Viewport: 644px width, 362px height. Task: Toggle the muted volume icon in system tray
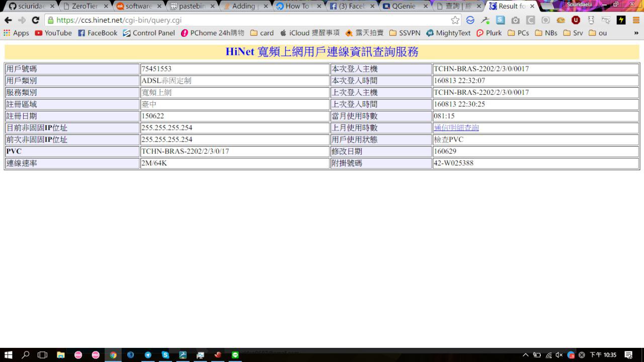559,355
